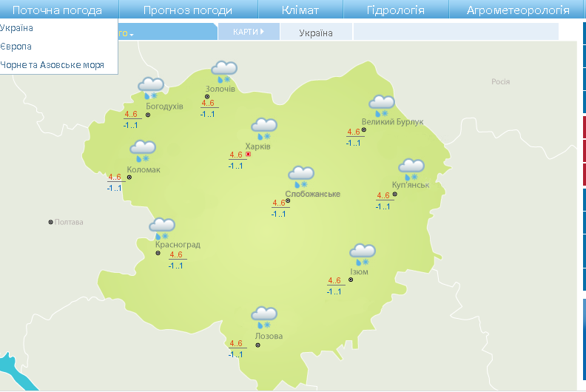
Task: Click Харків day temperature 4..6
Action: [x=236, y=155]
